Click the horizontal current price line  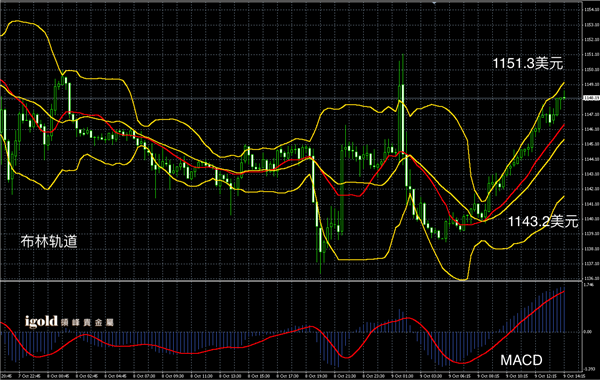pos(291,98)
